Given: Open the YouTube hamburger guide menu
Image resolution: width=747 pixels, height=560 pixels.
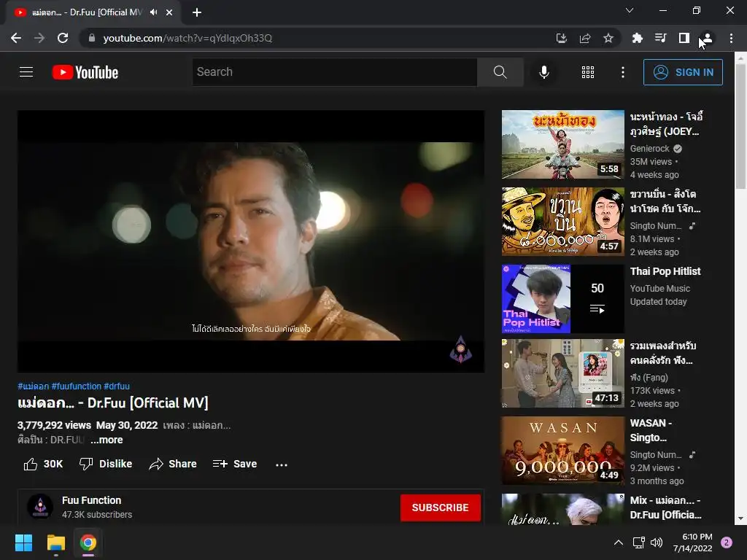Looking at the screenshot, I should (x=26, y=72).
